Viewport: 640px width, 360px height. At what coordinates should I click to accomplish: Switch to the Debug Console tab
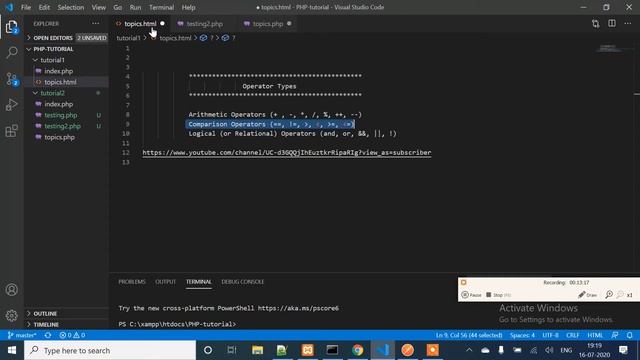[242, 282]
